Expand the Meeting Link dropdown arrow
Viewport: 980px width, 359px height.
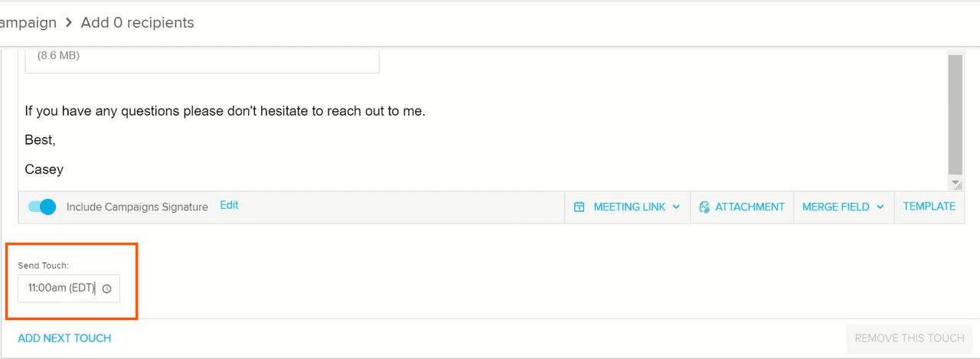click(676, 207)
